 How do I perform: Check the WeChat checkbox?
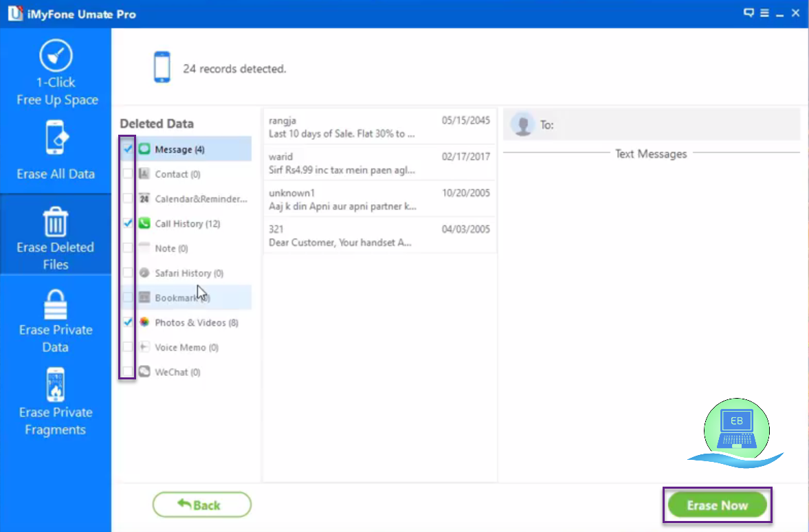click(x=127, y=372)
